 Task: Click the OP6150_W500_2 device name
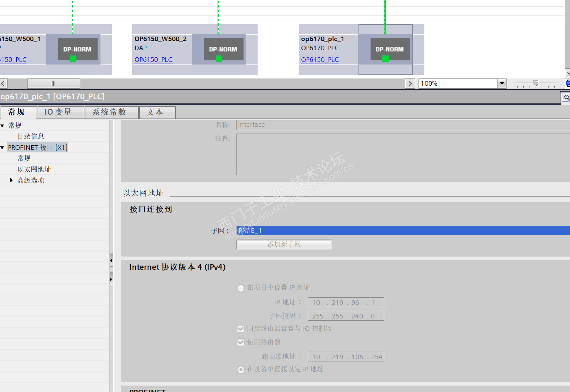161,39
